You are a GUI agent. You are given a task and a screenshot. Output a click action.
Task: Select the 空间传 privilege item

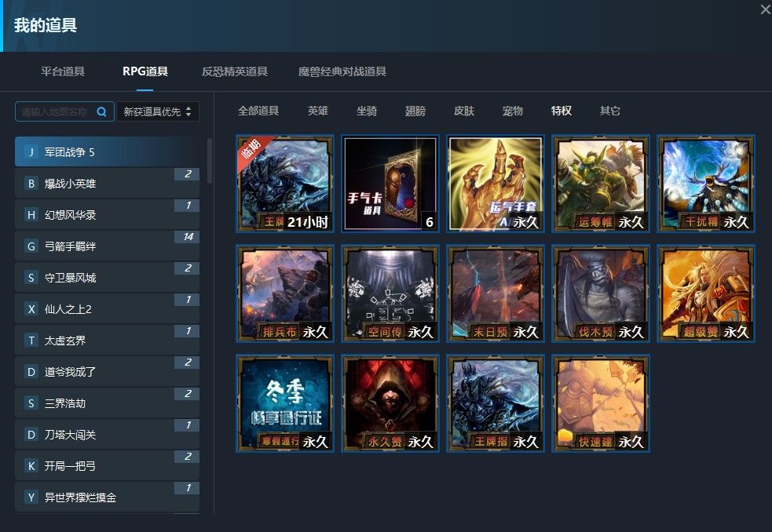coord(390,293)
